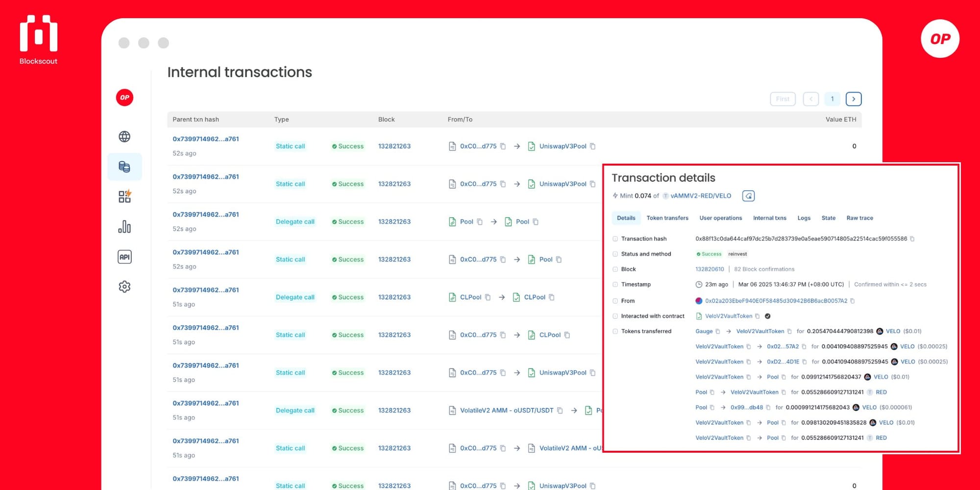This screenshot has width=980, height=490.
Task: Click the First page button
Action: (783, 99)
